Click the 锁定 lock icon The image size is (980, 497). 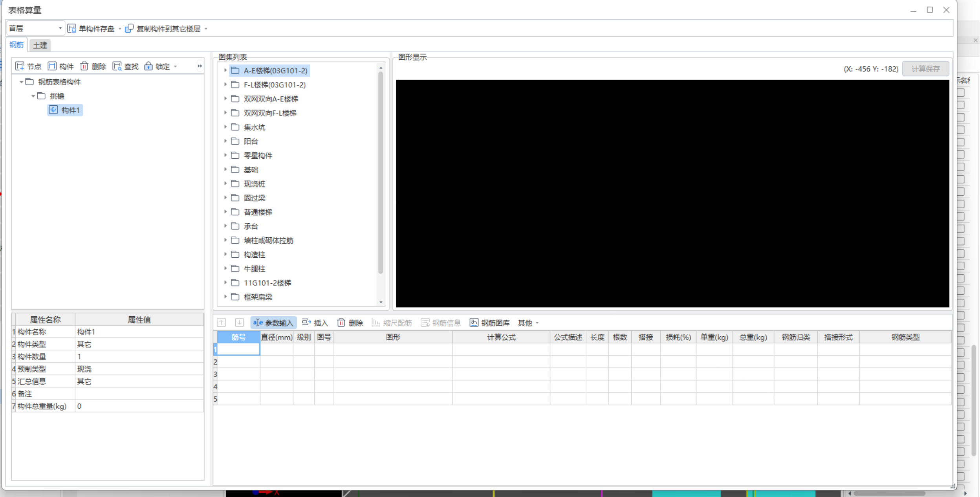click(148, 66)
